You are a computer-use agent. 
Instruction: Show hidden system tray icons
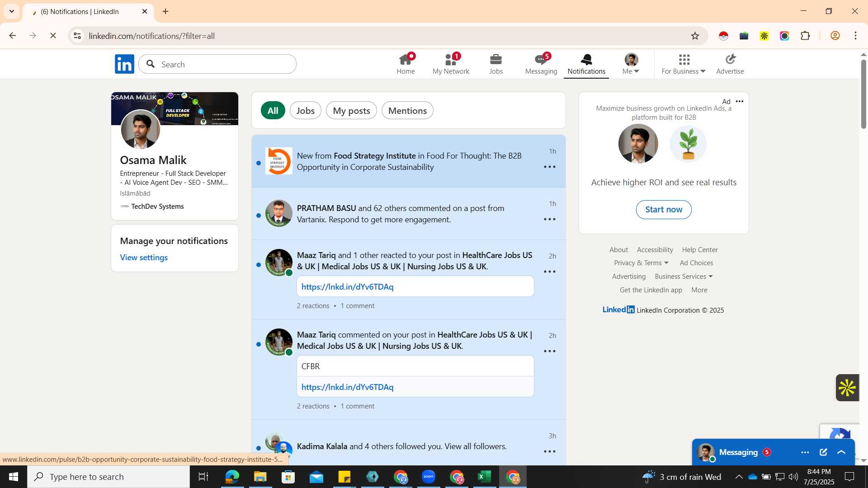[739, 477]
